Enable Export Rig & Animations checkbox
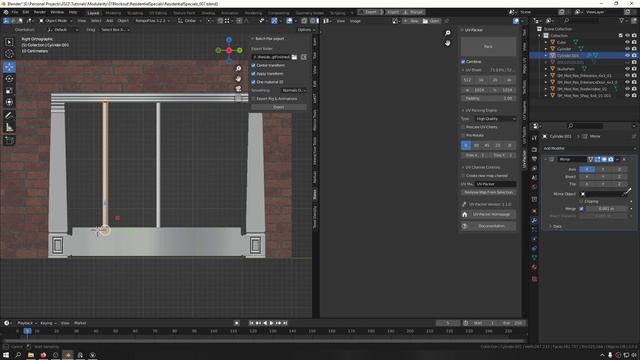The image size is (640, 360). (x=253, y=99)
